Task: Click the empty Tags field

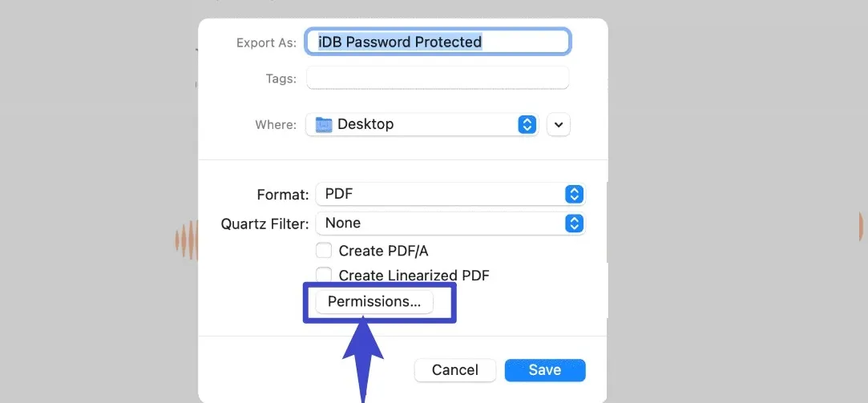Action: pos(438,79)
